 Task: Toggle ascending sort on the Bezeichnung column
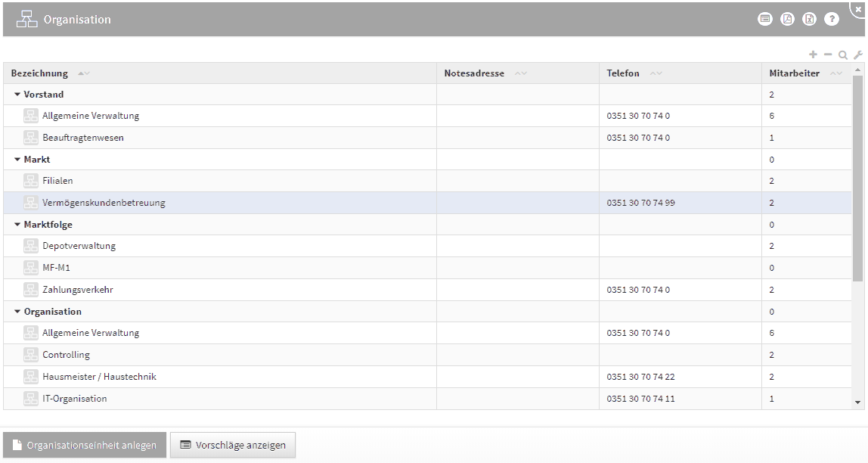pos(80,73)
